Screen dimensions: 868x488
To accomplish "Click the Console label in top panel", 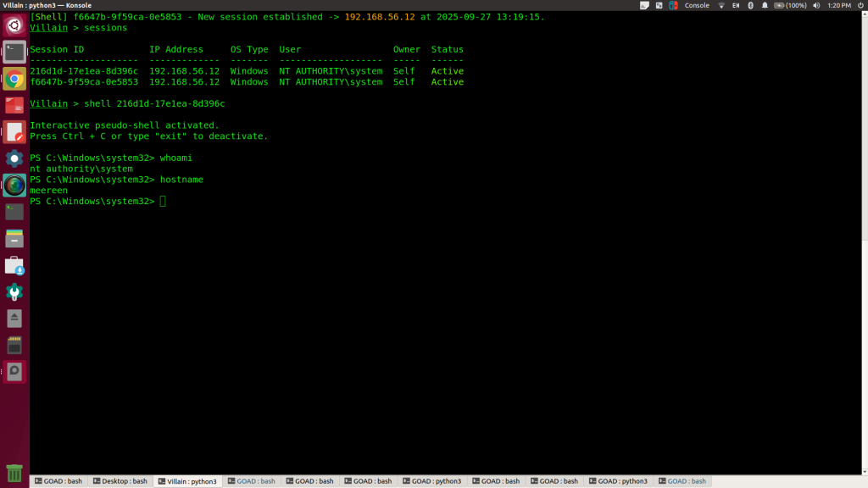I will [696, 5].
